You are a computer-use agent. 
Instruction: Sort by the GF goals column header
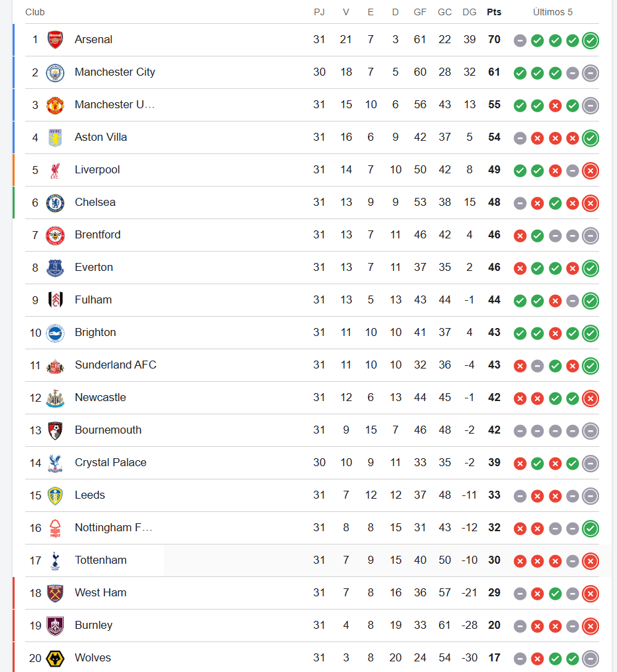point(420,12)
